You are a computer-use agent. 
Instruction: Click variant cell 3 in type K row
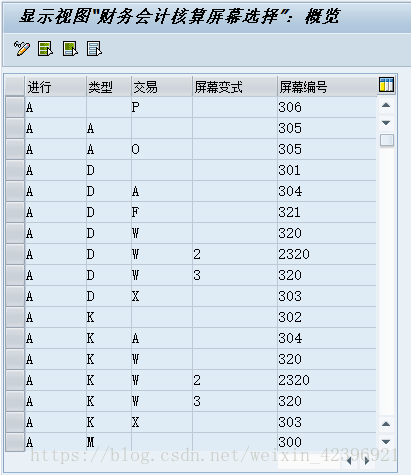(235, 401)
